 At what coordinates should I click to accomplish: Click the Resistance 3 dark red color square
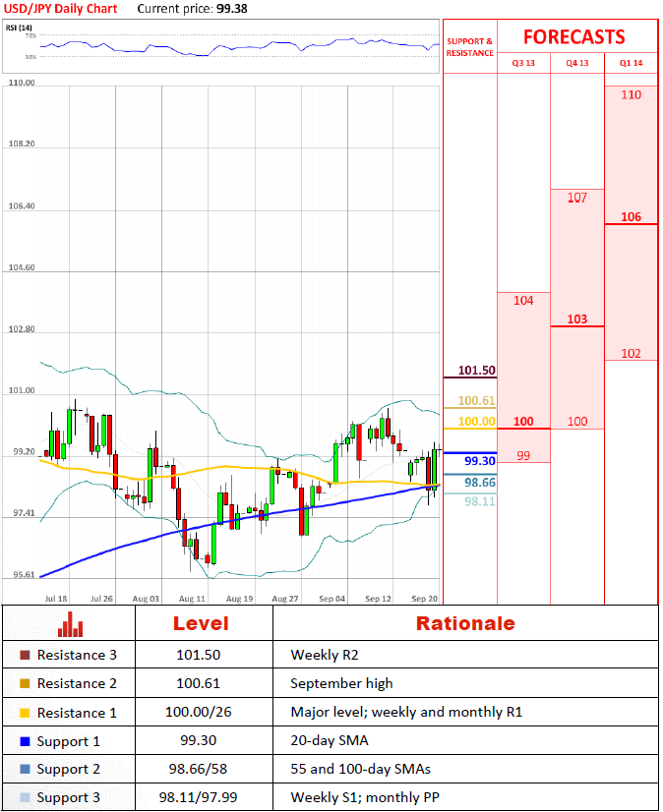click(x=25, y=655)
